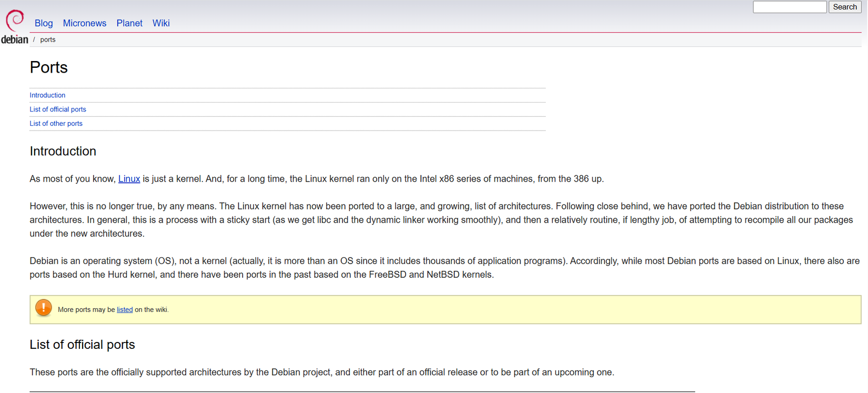Screen dimensions: 868x393
Task: Click the 'ports' breadcrumb text
Action: (x=48, y=39)
